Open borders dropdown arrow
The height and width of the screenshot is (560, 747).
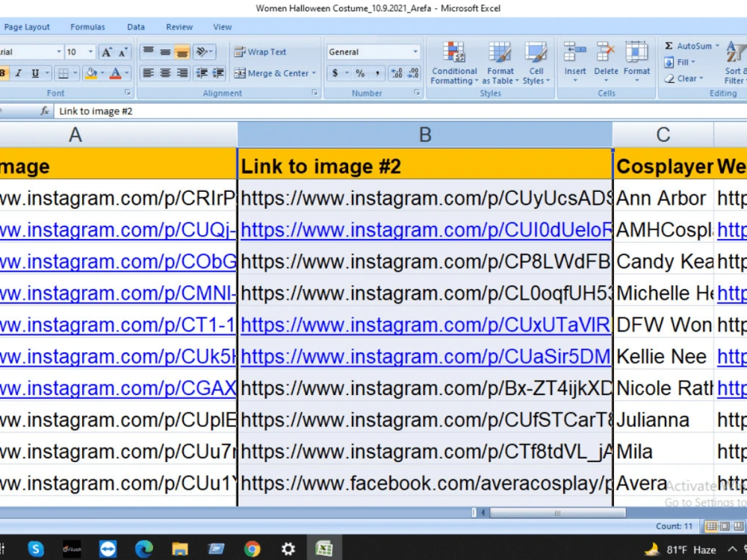pos(75,73)
